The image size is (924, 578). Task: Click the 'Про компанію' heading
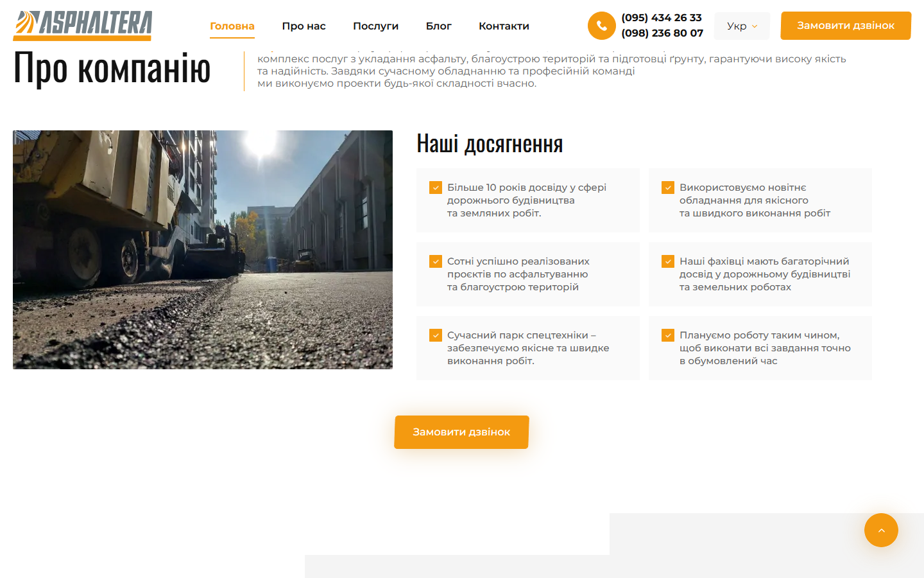coord(112,68)
